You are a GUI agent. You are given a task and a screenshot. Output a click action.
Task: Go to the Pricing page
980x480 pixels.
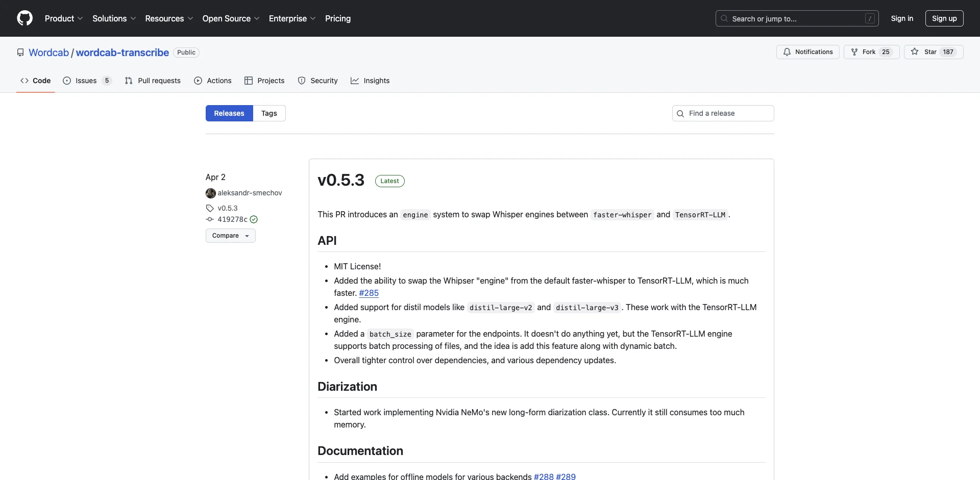coord(338,18)
